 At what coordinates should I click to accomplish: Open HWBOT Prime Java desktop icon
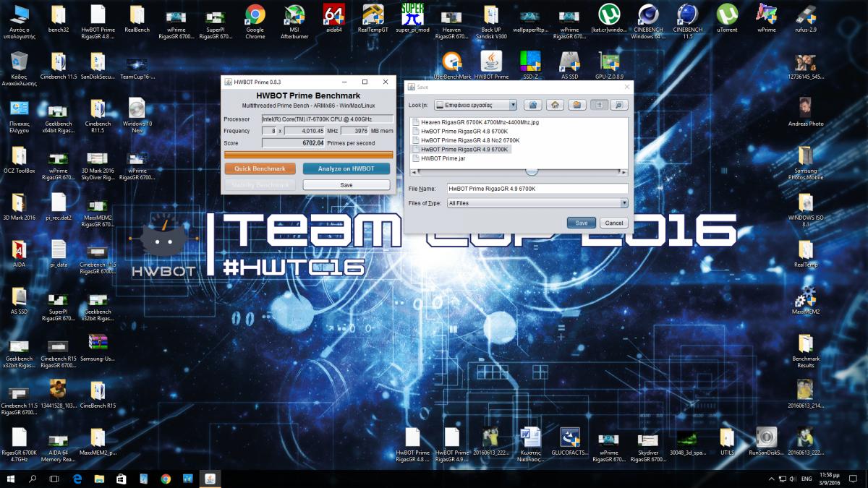[491, 65]
